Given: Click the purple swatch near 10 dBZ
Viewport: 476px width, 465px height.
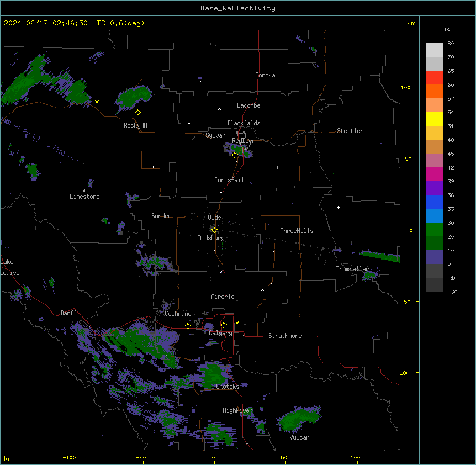Looking at the screenshot, I should pos(434,257).
